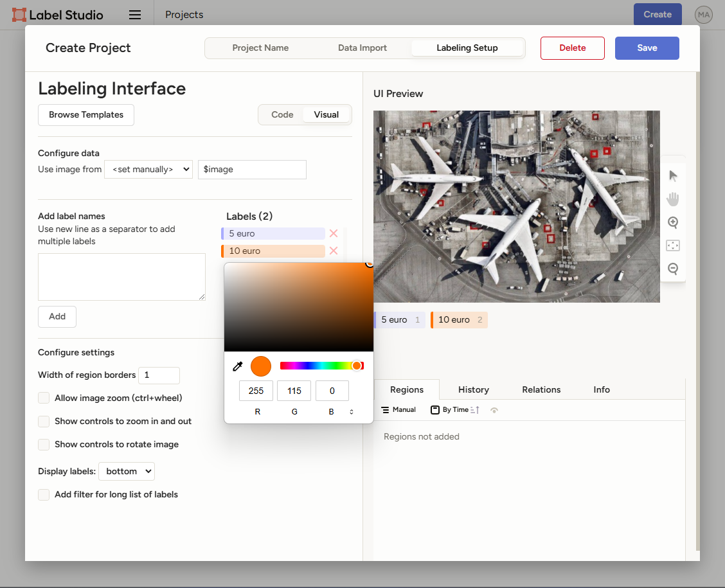Viewport: 725px width, 588px height.
Task: Delete the 10 euro label
Action: coord(334,251)
